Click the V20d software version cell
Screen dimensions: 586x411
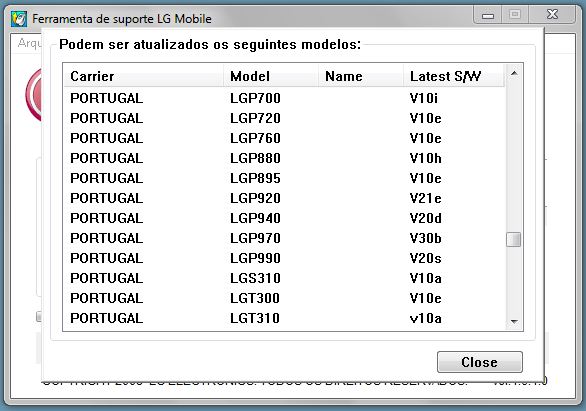426,218
